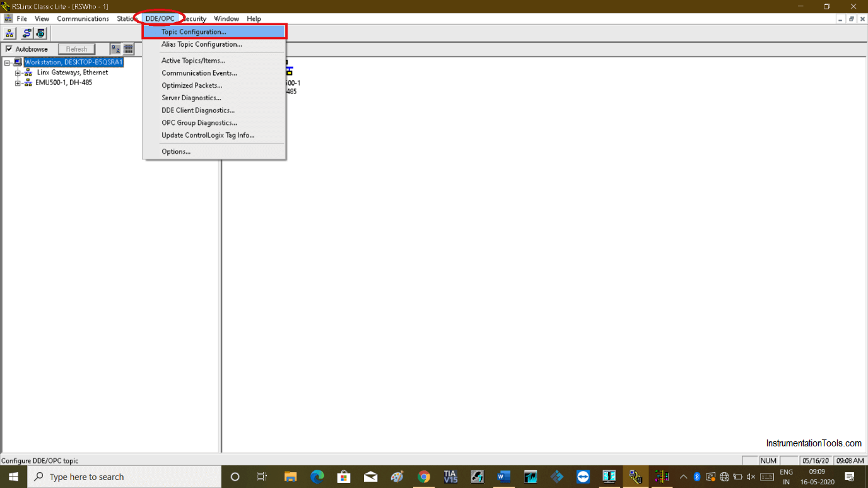
Task: Open TeamViewer from the taskbar
Action: pos(583,477)
